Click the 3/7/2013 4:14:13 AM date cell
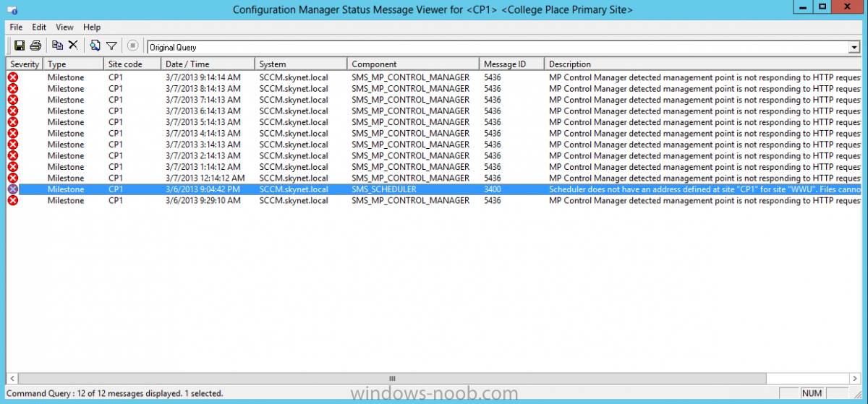The height and width of the screenshot is (404, 868). [203, 134]
